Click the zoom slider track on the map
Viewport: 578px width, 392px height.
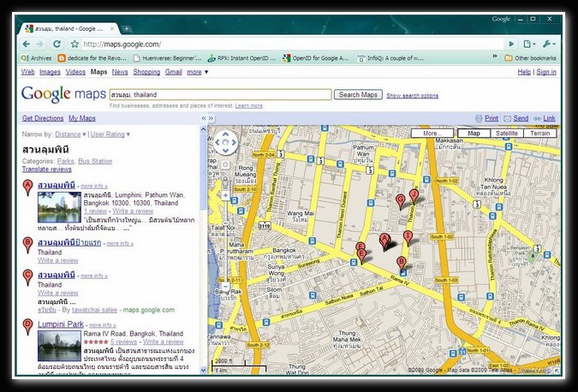[225, 241]
